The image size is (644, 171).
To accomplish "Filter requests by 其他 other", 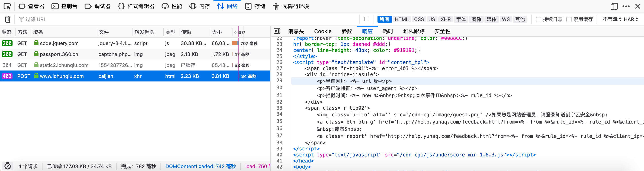I will pos(520,19).
